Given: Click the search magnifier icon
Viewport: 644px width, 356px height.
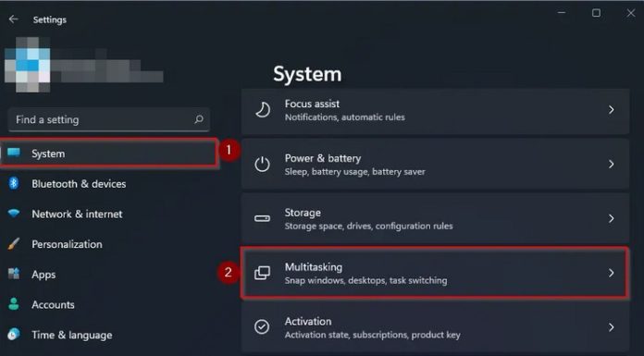Looking at the screenshot, I should point(199,119).
